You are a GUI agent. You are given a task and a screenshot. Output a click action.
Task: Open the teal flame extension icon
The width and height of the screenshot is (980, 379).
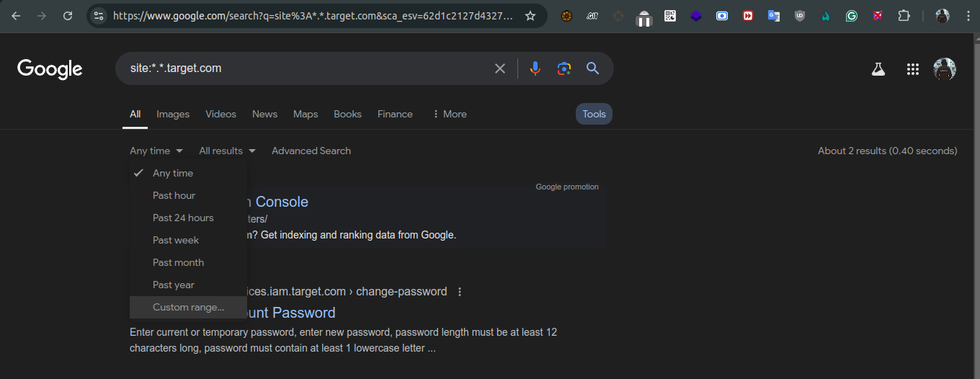pyautogui.click(x=826, y=15)
